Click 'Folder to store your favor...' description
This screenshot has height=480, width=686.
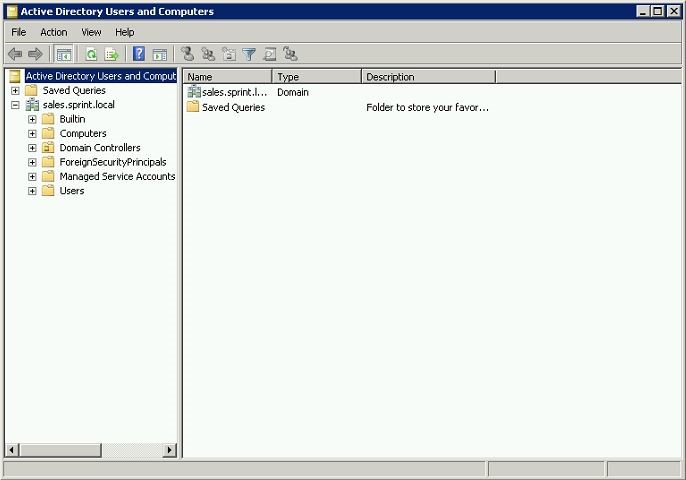tap(427, 107)
